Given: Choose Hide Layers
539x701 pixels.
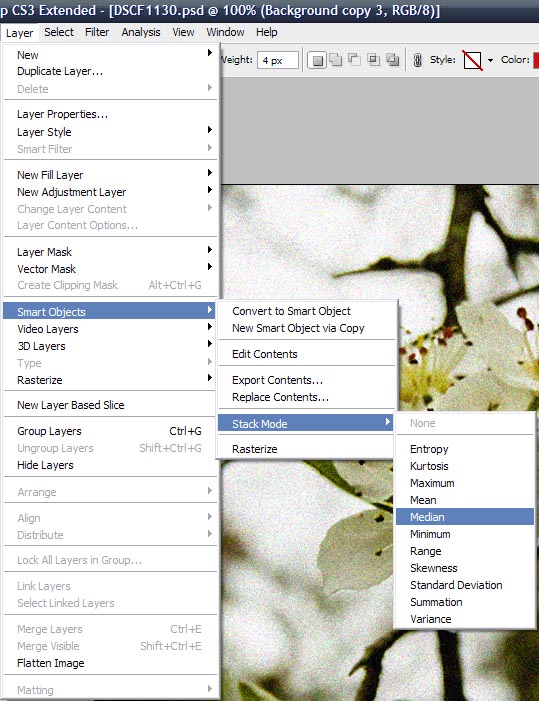Looking at the screenshot, I should (x=110, y=465).
